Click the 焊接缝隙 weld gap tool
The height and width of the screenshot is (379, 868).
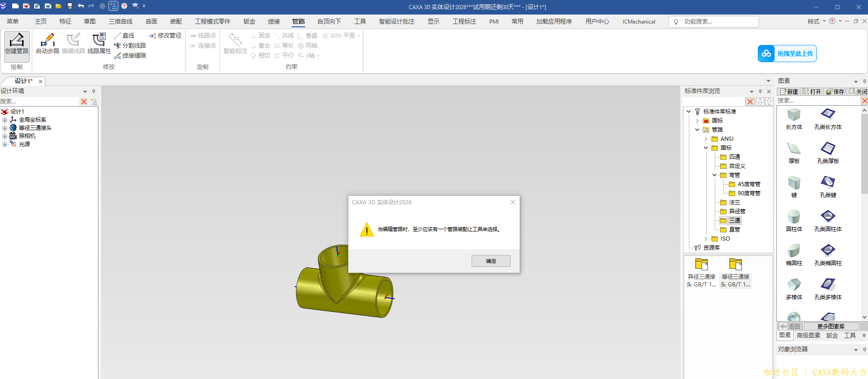click(x=130, y=55)
